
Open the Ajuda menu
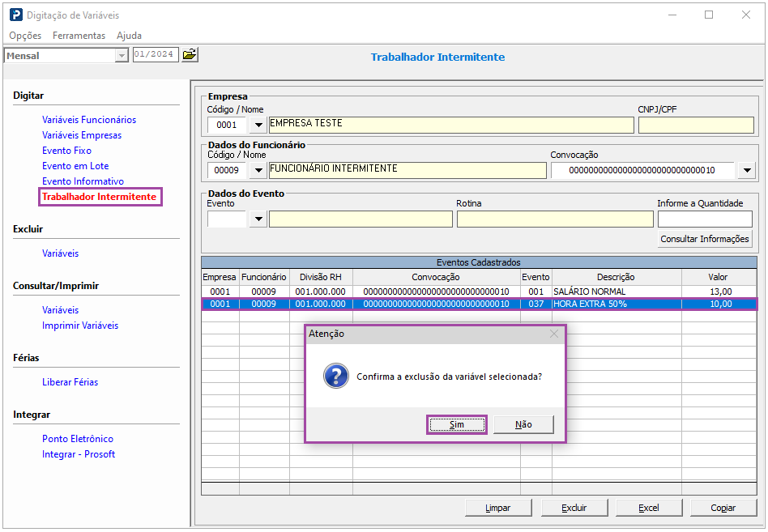point(130,36)
